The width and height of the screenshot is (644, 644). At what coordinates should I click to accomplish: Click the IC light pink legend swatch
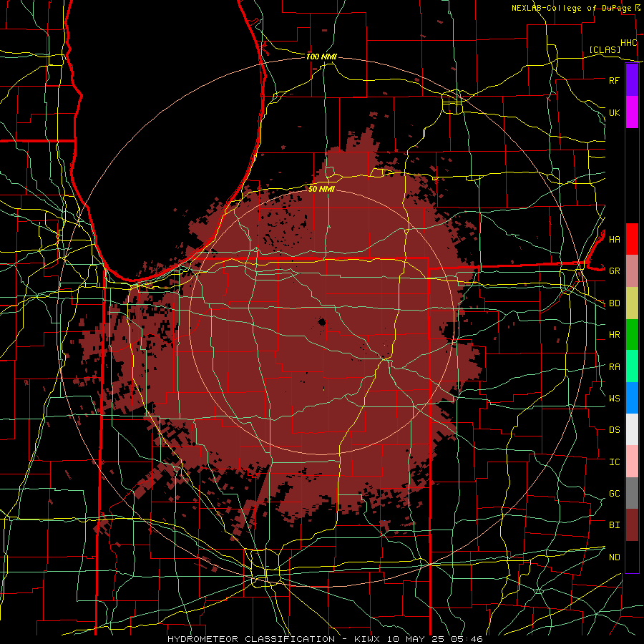[x=632, y=462]
